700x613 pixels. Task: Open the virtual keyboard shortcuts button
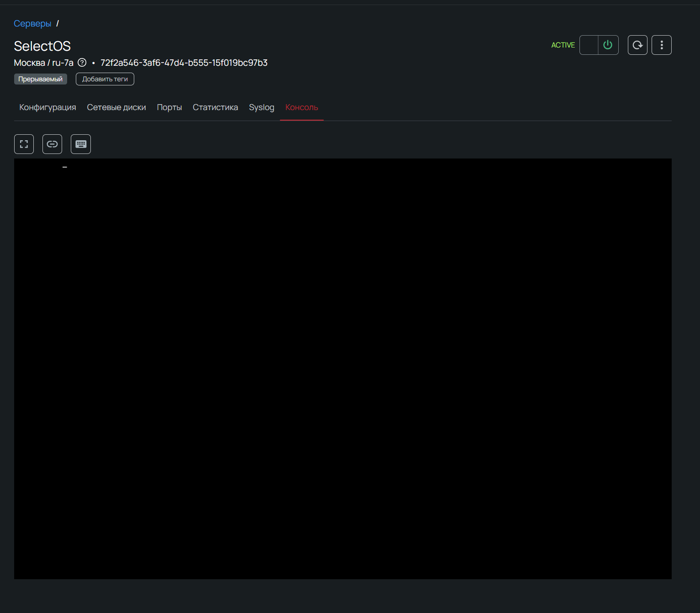[81, 144]
